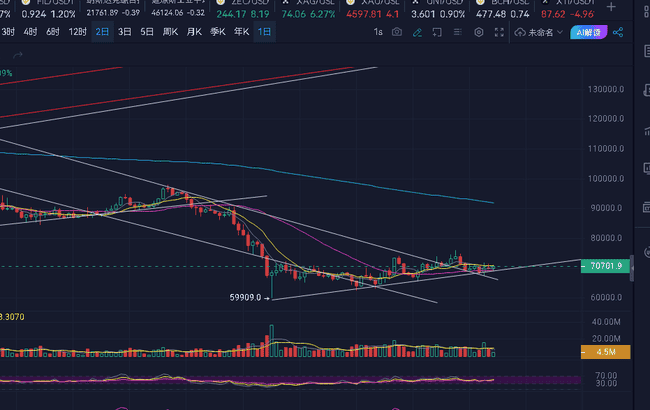Switch to the 1日 timeframe

264,32
